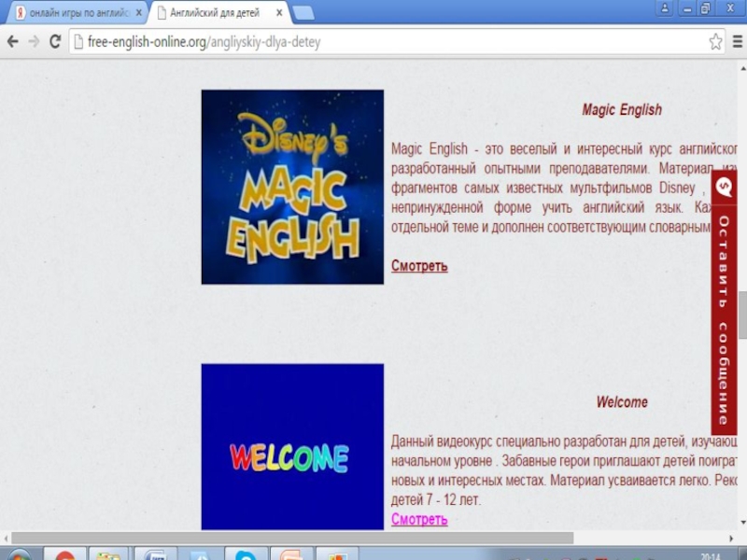Open a new browser tab

303,13
